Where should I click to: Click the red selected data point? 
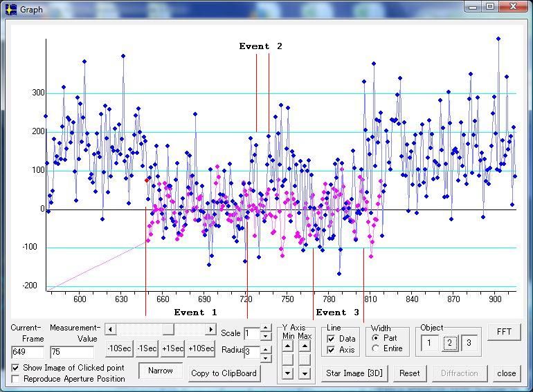pos(147,180)
